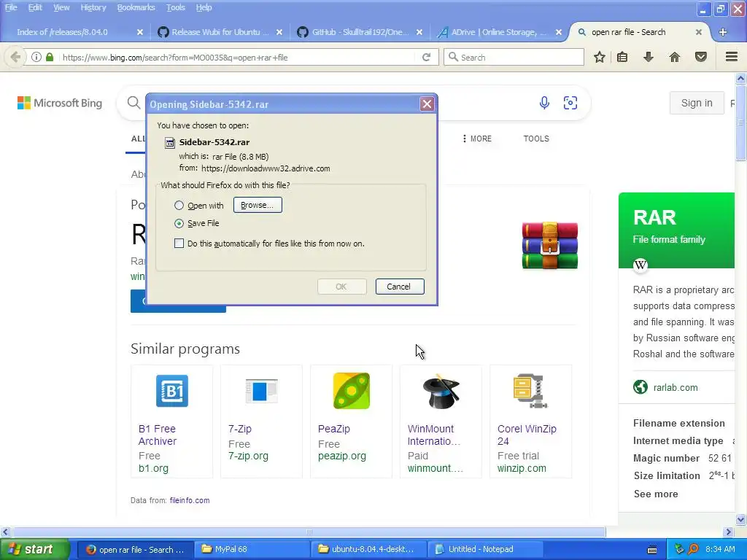The image size is (747, 560).
Task: Click the tray magnifier search icon
Action: 693,550
